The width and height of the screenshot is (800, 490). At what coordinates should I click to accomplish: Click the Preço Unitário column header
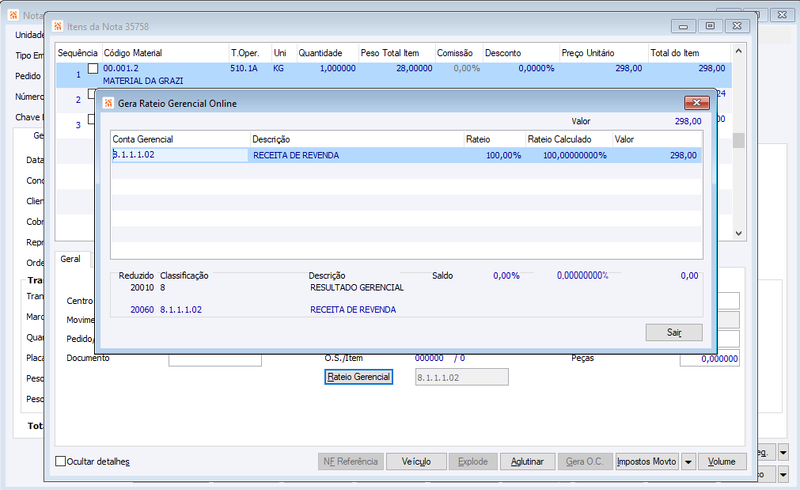click(x=604, y=53)
